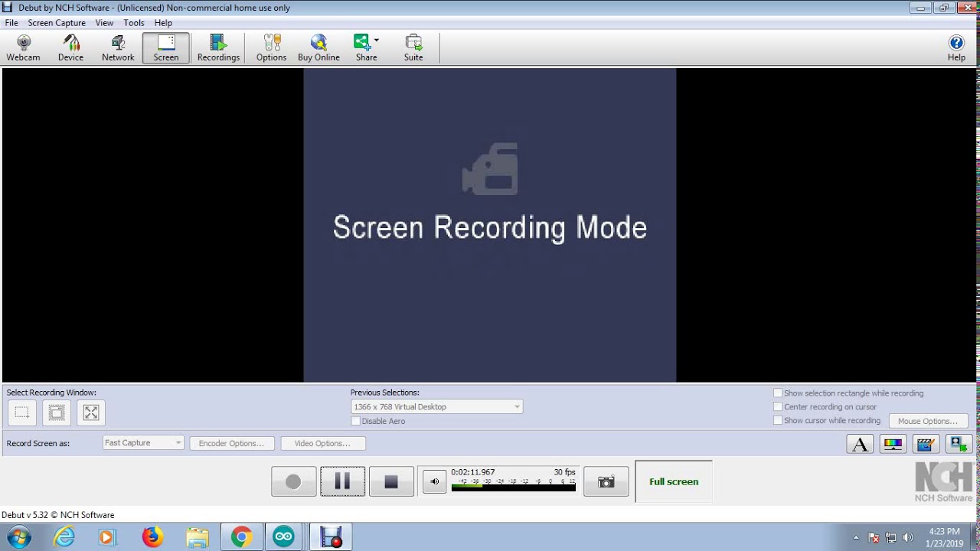Switch to Arduino in taskbar

(x=284, y=537)
